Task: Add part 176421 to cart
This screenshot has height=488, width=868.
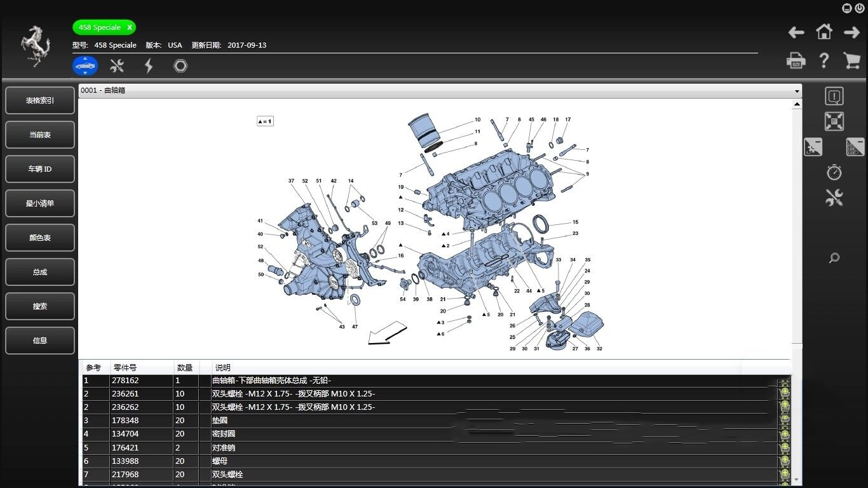Action: pyautogui.click(x=785, y=448)
